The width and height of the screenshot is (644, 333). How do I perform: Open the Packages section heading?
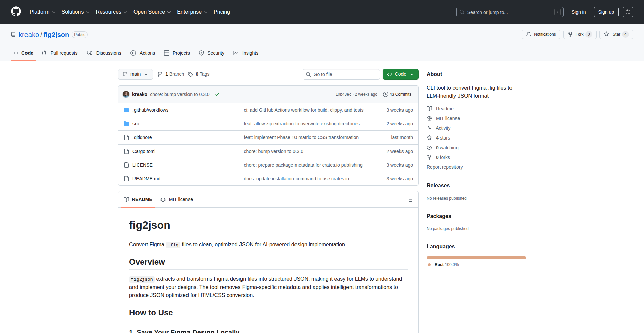pos(439,216)
